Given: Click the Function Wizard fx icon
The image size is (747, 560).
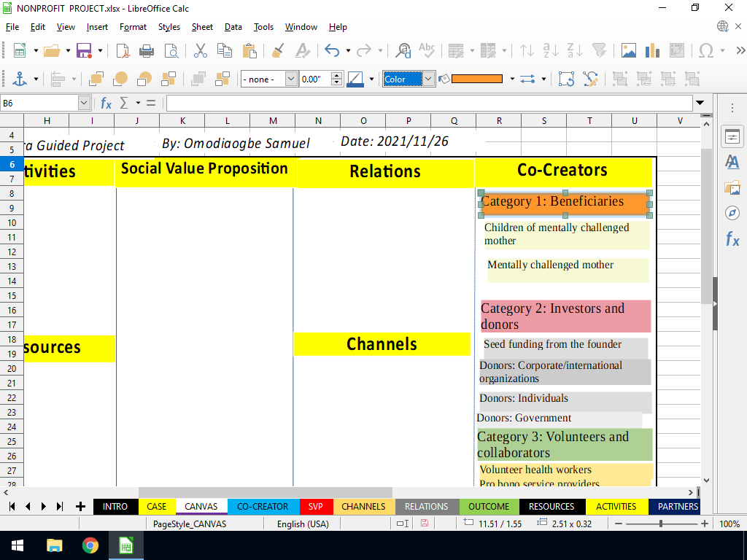Looking at the screenshot, I should click(106, 103).
